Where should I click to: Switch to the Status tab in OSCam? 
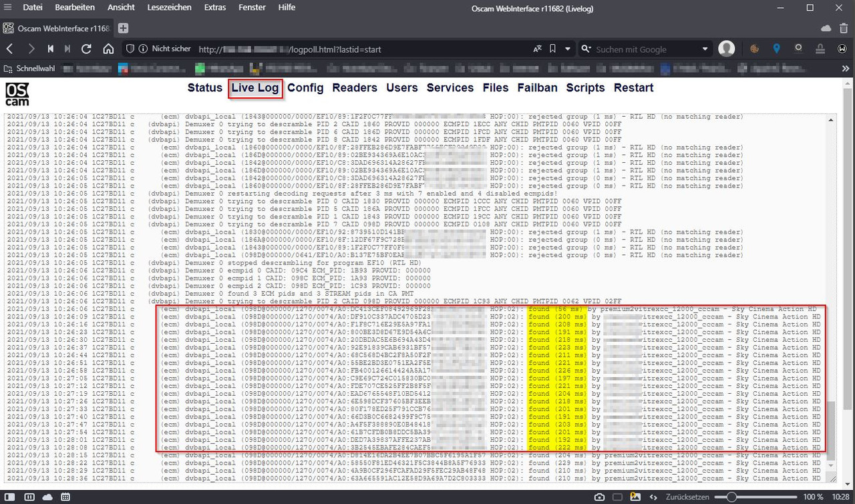point(204,87)
